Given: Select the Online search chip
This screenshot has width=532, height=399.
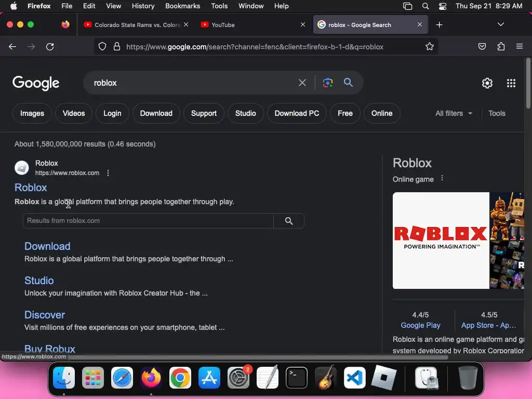Looking at the screenshot, I should 382,113.
